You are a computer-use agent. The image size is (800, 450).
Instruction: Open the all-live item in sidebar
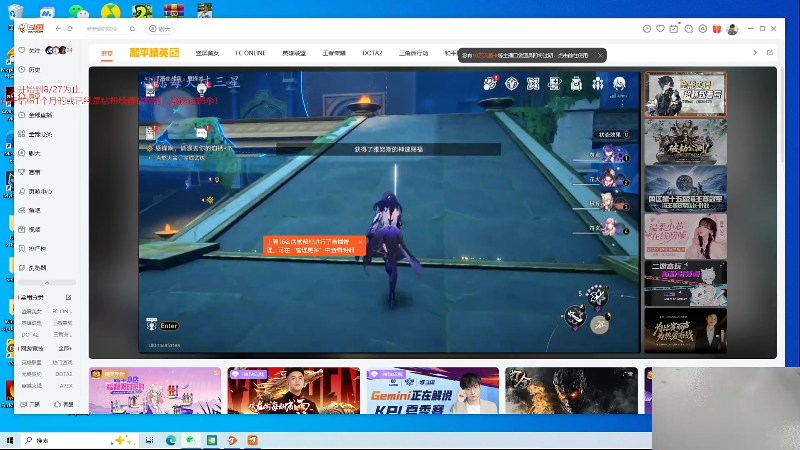(x=35, y=115)
